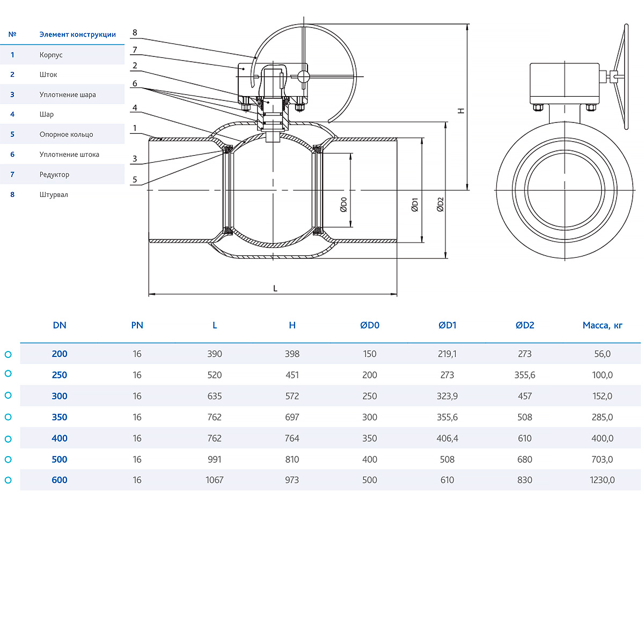Choose the DN 300 row radio button
644x644 pixels.
click(8, 396)
